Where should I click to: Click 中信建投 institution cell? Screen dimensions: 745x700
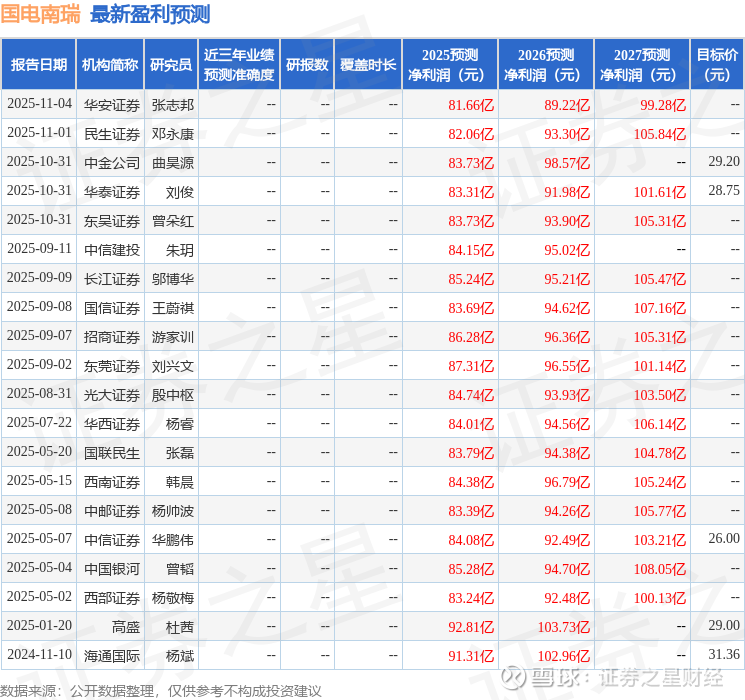point(112,249)
